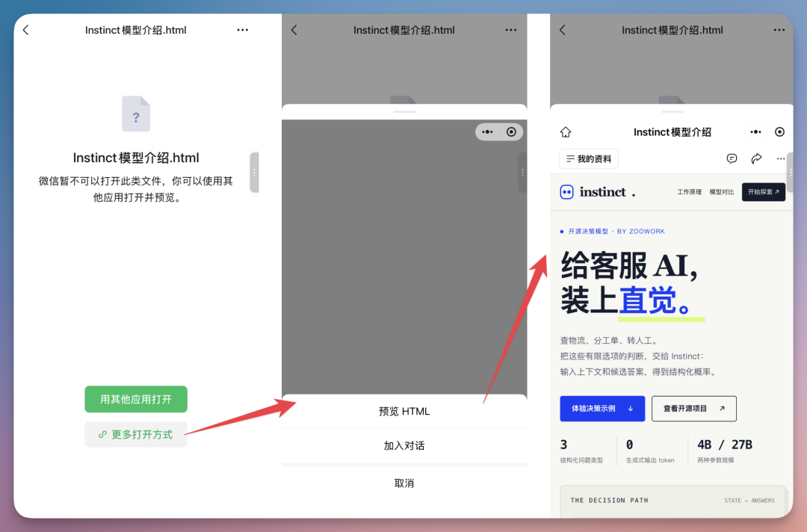The height and width of the screenshot is (532, 807).
Task: Open the 工作原理 nav link
Action: [x=689, y=193]
